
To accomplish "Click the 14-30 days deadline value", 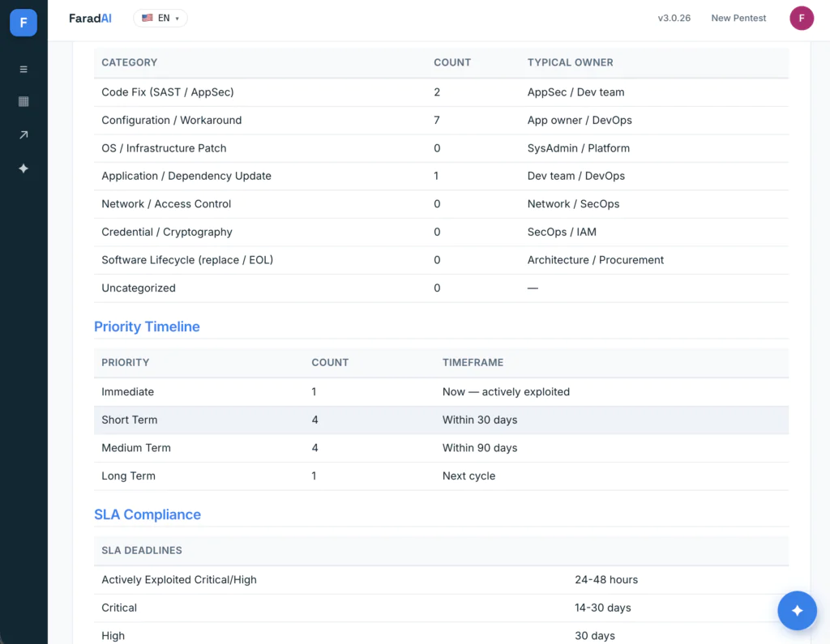I will pyautogui.click(x=602, y=608).
